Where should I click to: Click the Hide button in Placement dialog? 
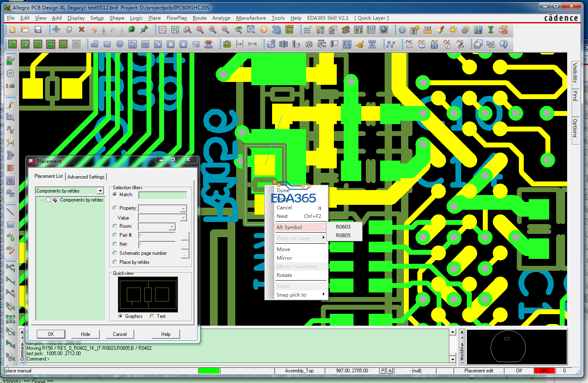(x=86, y=334)
